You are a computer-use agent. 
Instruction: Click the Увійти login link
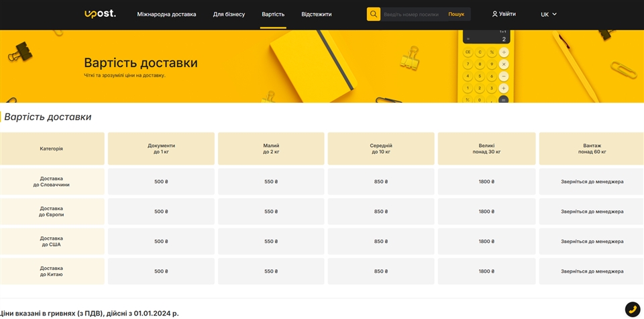click(x=507, y=14)
